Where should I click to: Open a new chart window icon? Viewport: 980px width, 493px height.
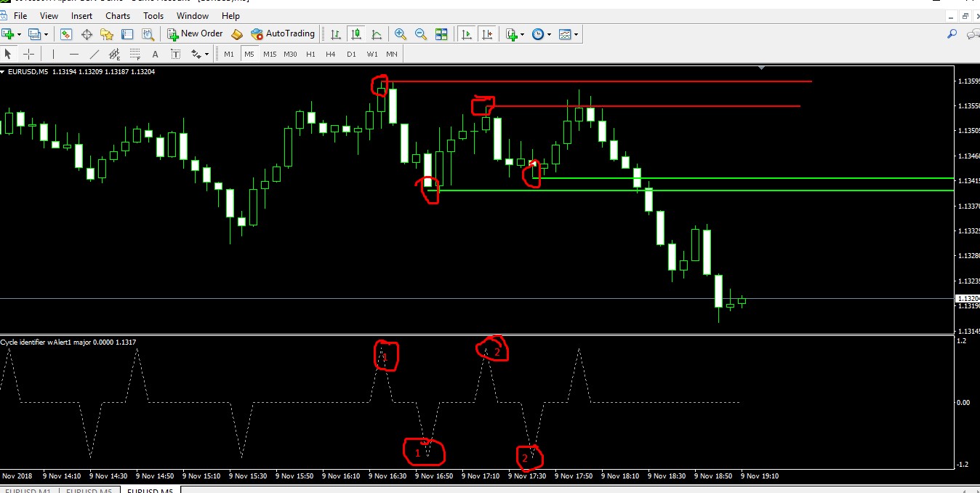coord(9,33)
